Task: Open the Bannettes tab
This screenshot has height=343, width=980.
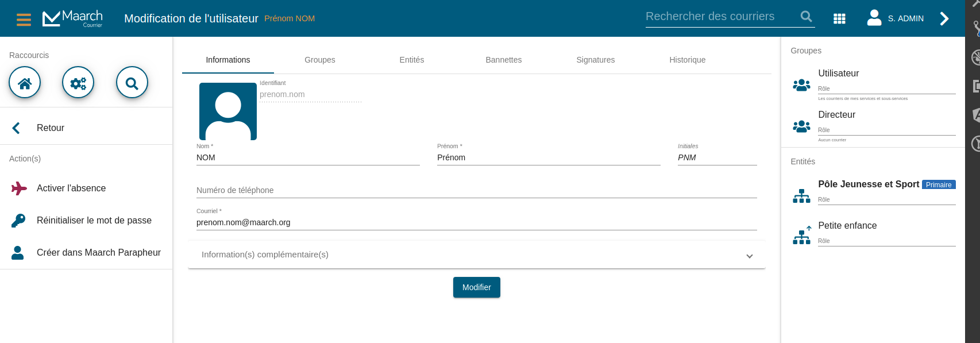Action: tap(504, 60)
